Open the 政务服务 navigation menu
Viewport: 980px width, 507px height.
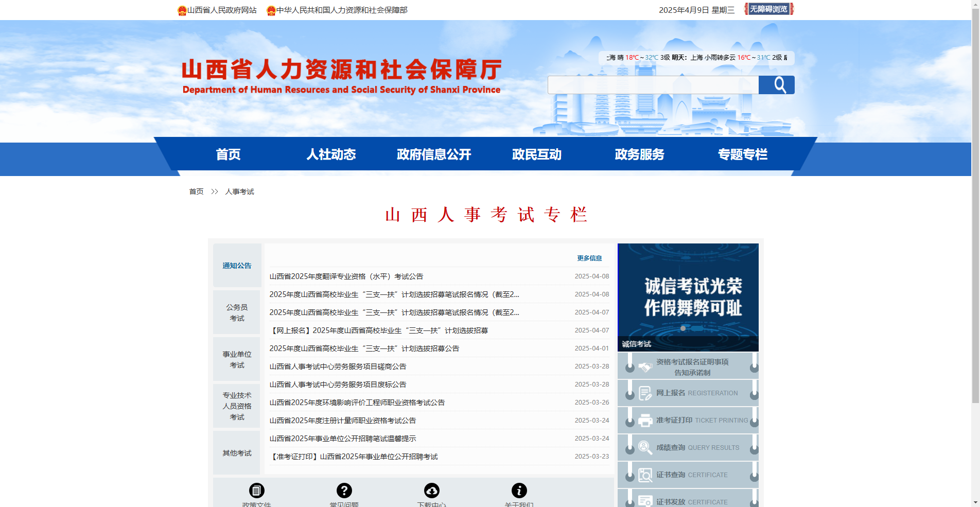point(639,154)
